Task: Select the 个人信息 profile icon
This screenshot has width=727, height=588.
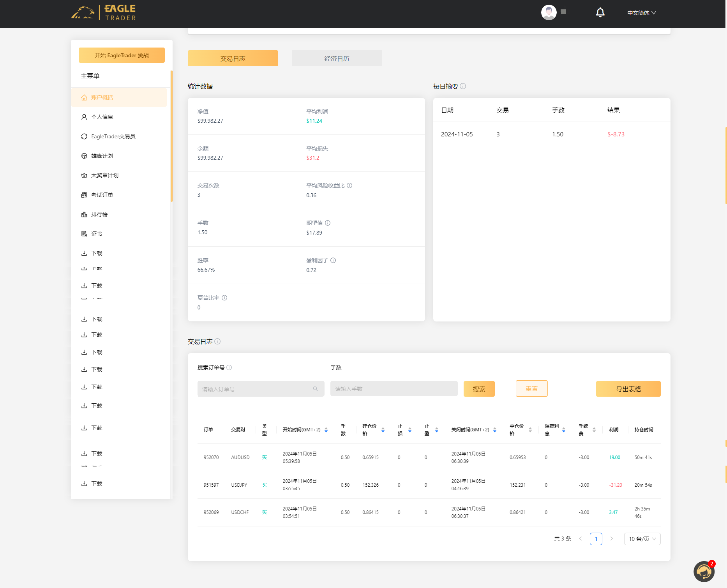Action: [84, 117]
